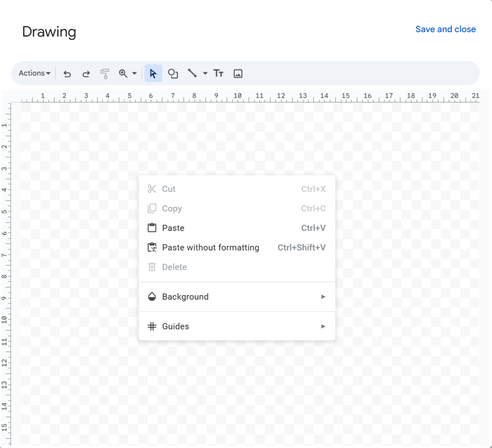
Task: Choose Cut from the context menu
Action: 237,189
